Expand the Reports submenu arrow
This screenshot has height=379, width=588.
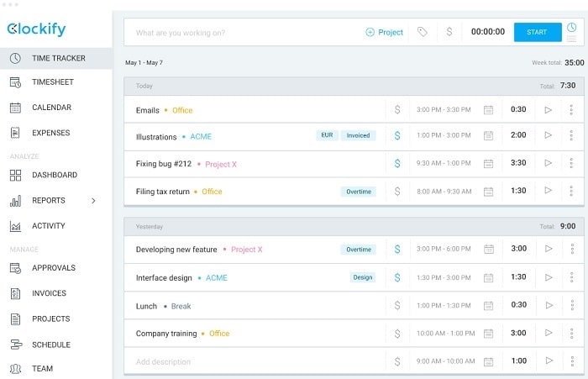[x=93, y=201]
